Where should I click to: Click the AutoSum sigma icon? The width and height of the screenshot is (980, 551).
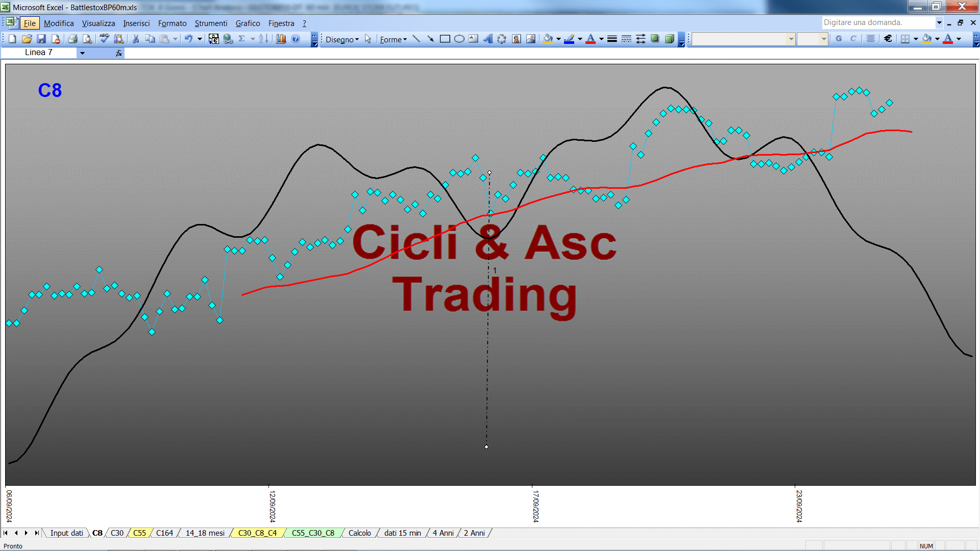(x=242, y=39)
